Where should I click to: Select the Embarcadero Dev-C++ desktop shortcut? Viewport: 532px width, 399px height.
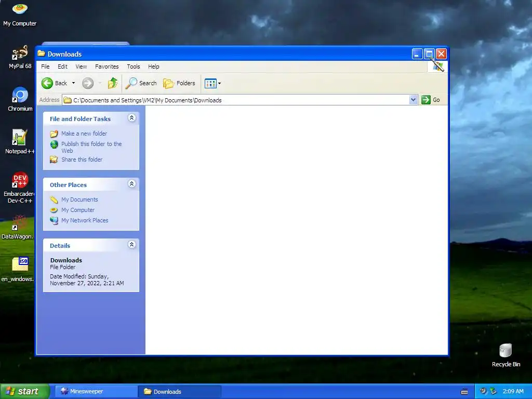[20, 188]
